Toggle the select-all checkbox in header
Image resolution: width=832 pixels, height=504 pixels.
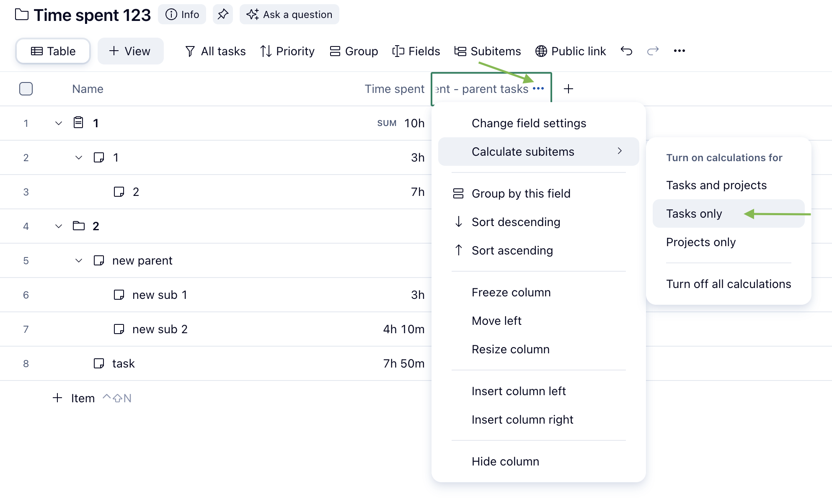pyautogui.click(x=26, y=89)
